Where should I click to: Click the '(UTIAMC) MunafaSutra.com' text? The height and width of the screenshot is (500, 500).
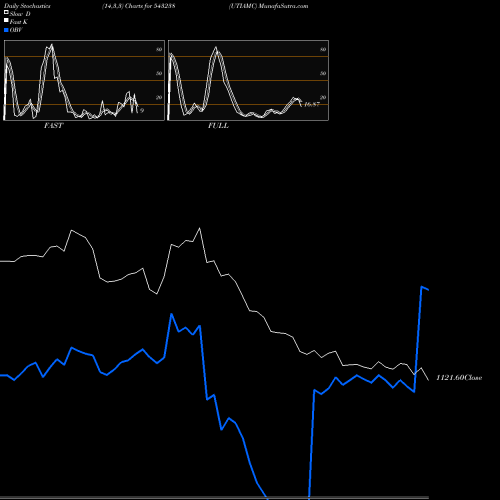(x=268, y=6)
